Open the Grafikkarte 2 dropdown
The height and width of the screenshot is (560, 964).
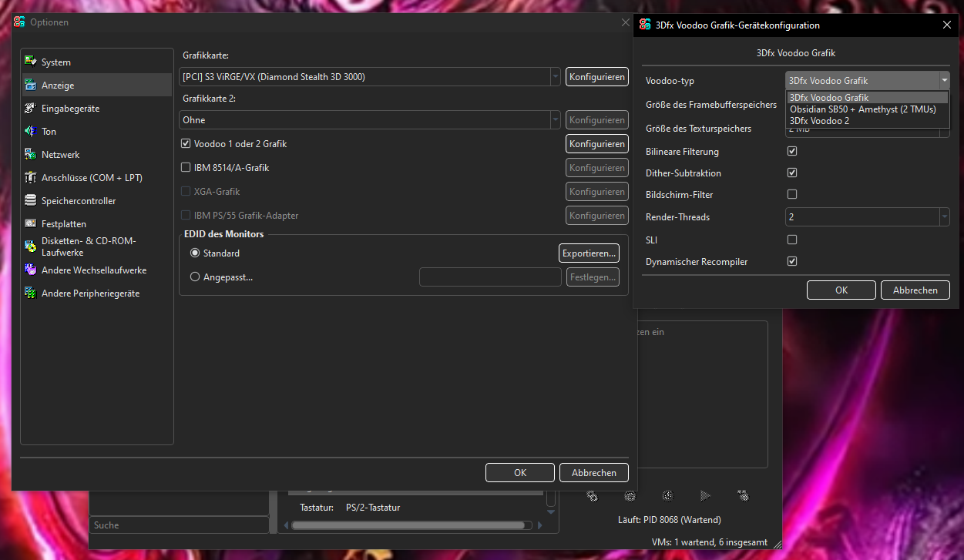pos(555,119)
